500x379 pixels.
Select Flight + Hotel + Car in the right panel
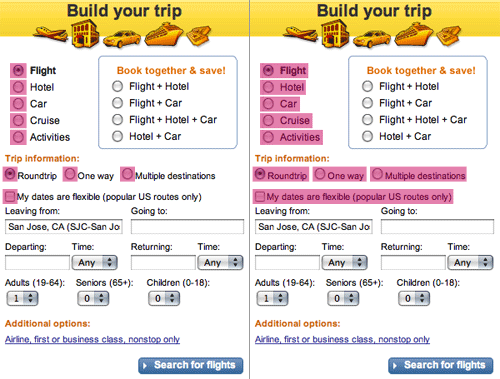[x=367, y=120]
